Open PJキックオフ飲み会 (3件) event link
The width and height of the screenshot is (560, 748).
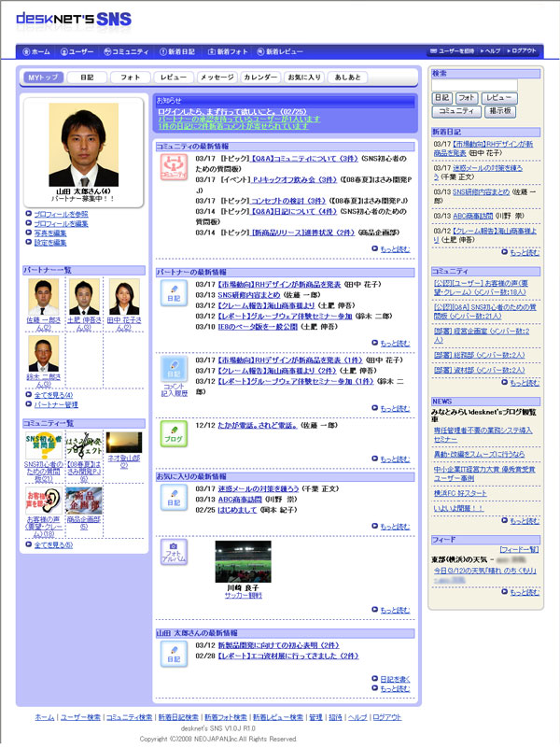tap(294, 180)
